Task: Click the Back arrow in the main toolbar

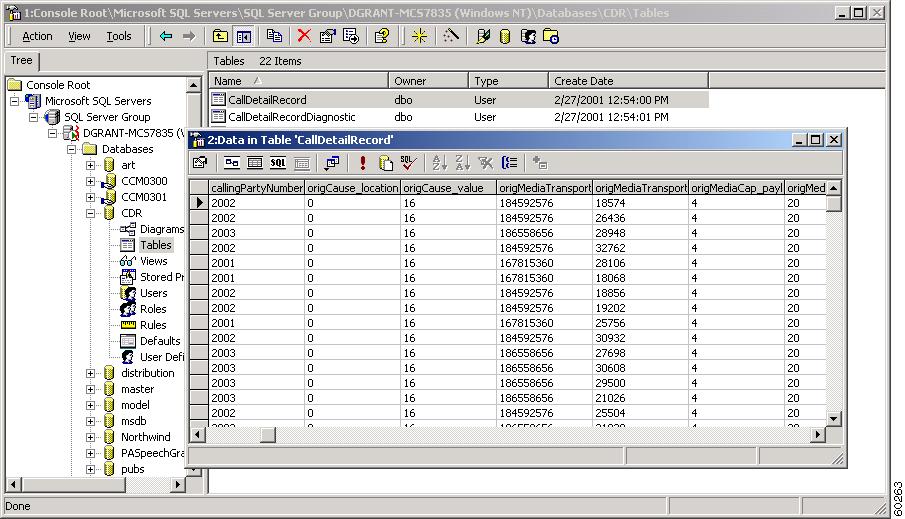Action: [x=166, y=36]
